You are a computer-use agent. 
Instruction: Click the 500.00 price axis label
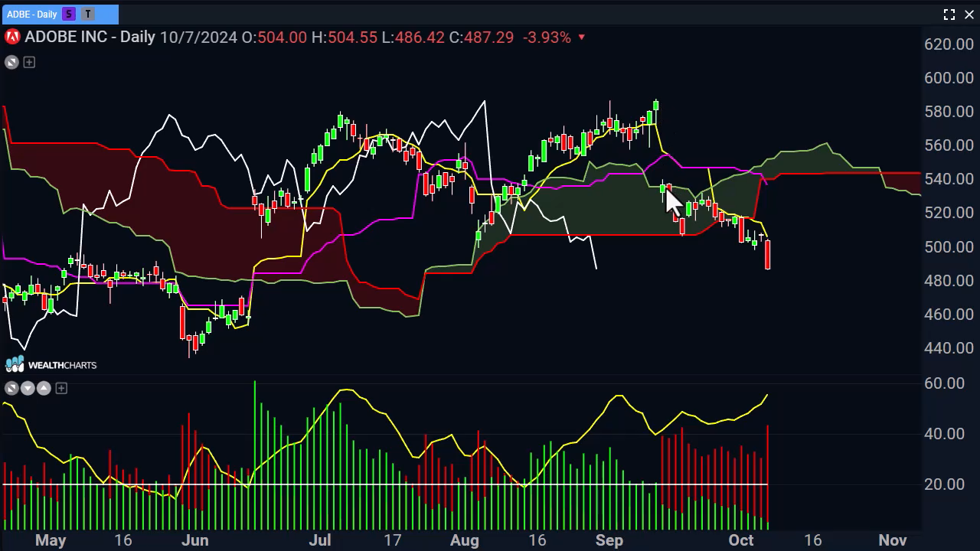coord(949,246)
